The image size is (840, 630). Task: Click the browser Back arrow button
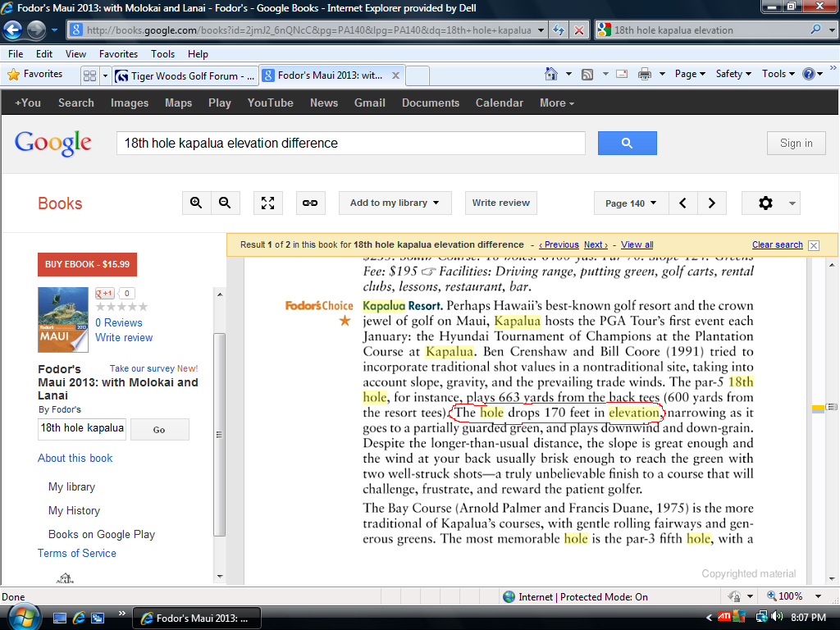[13, 30]
